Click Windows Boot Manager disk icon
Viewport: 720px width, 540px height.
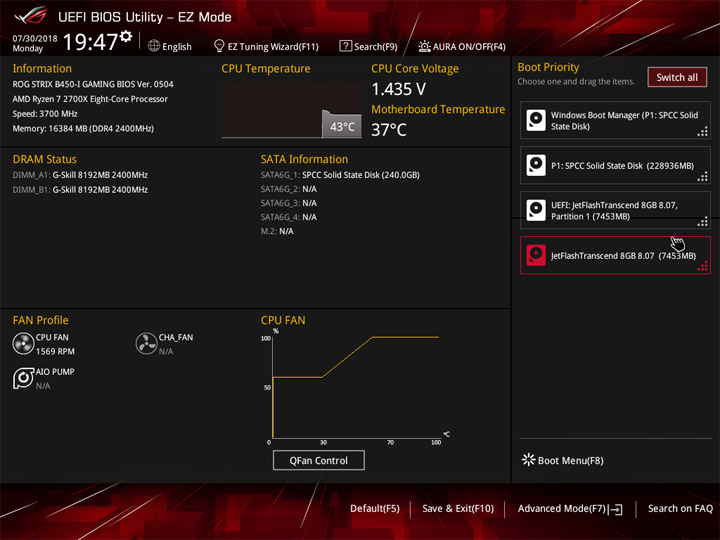tap(536, 120)
